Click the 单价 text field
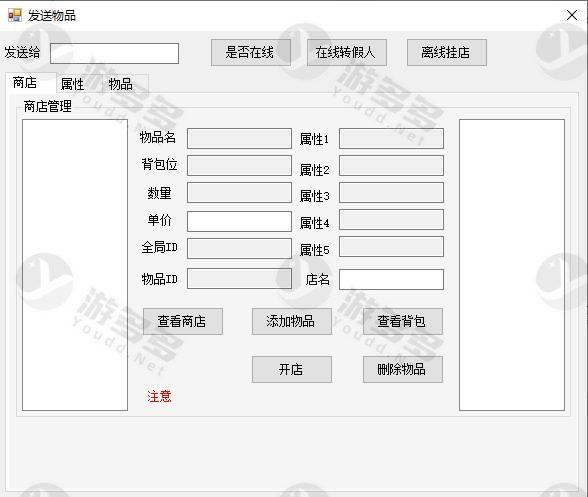 pos(239,221)
